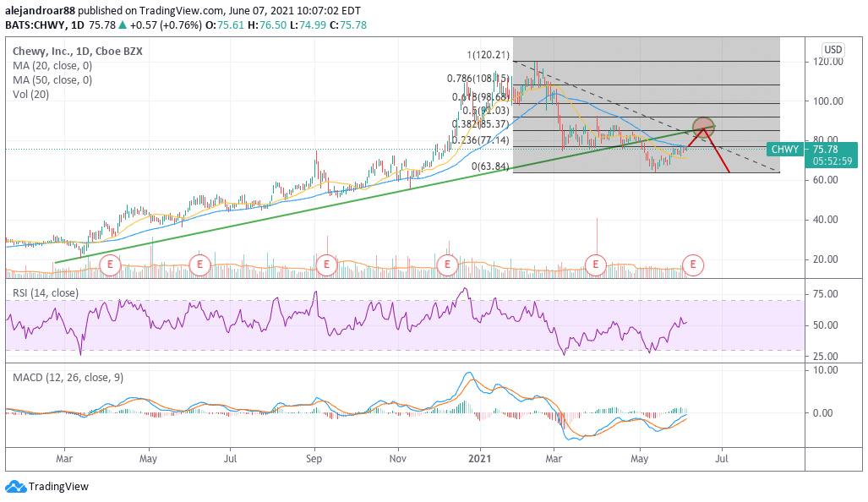Open the earnings marker below the tallest volume spike
Viewport: 868px width, 502px height.
tap(596, 265)
